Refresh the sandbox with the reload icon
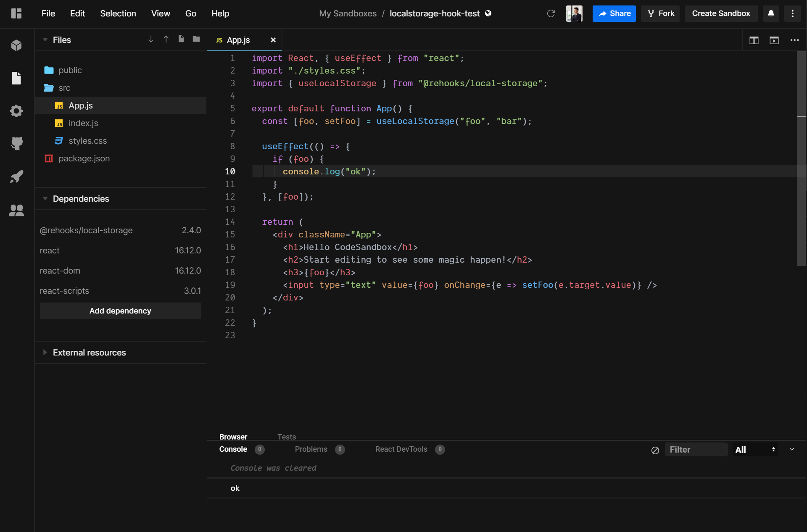807x532 pixels. tap(551, 13)
